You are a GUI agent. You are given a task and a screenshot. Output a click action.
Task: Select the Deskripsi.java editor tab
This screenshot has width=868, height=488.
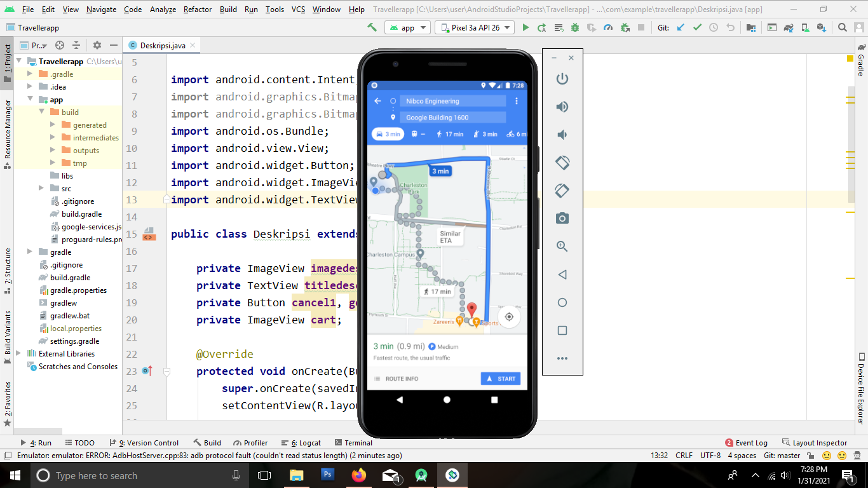pyautogui.click(x=162, y=45)
